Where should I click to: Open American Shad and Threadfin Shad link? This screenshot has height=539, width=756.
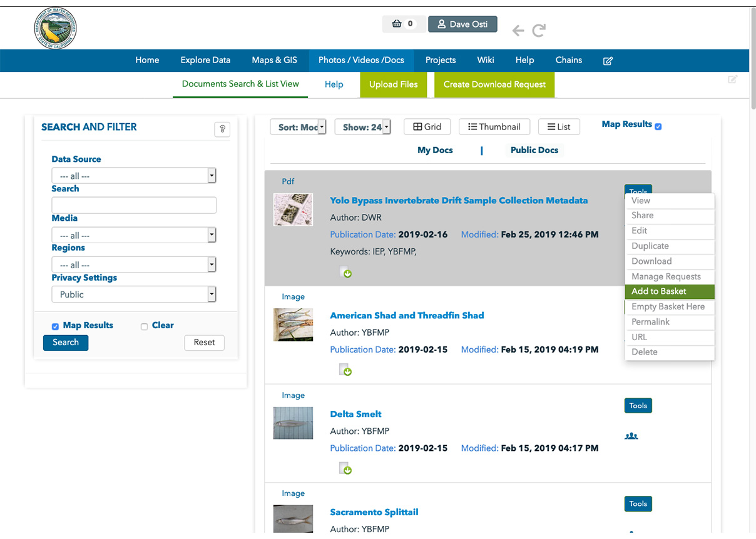[x=407, y=316]
